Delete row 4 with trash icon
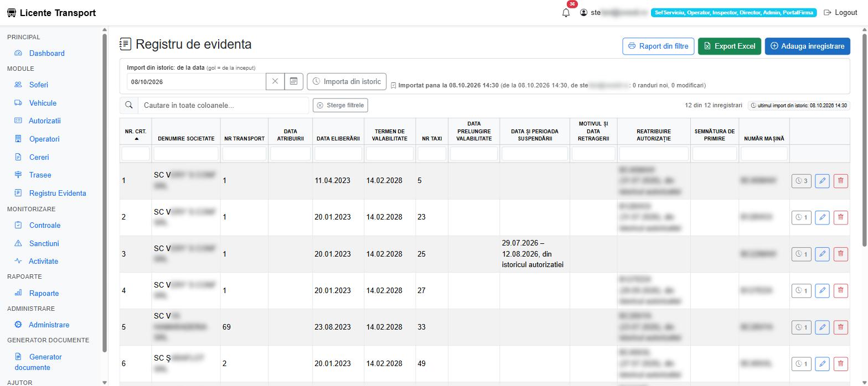 (840, 290)
